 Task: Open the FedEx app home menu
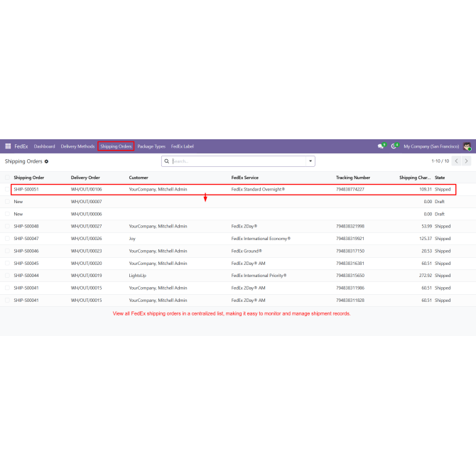pos(21,146)
